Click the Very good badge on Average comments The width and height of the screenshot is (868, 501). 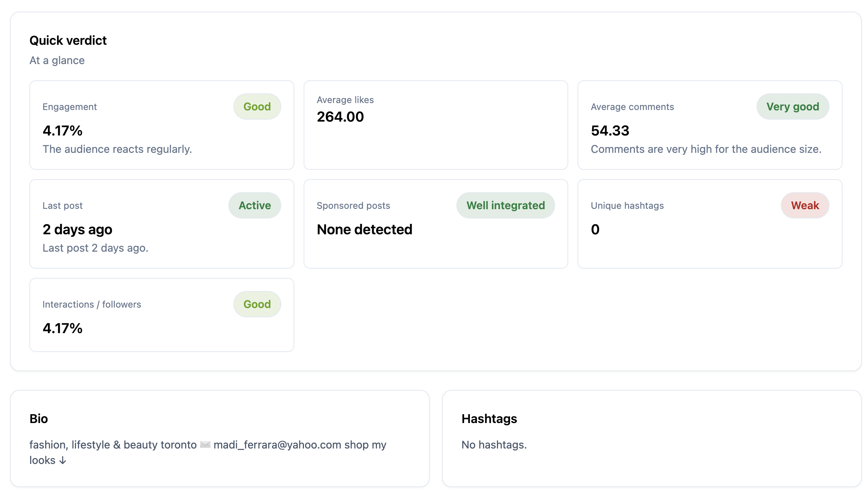coord(792,107)
